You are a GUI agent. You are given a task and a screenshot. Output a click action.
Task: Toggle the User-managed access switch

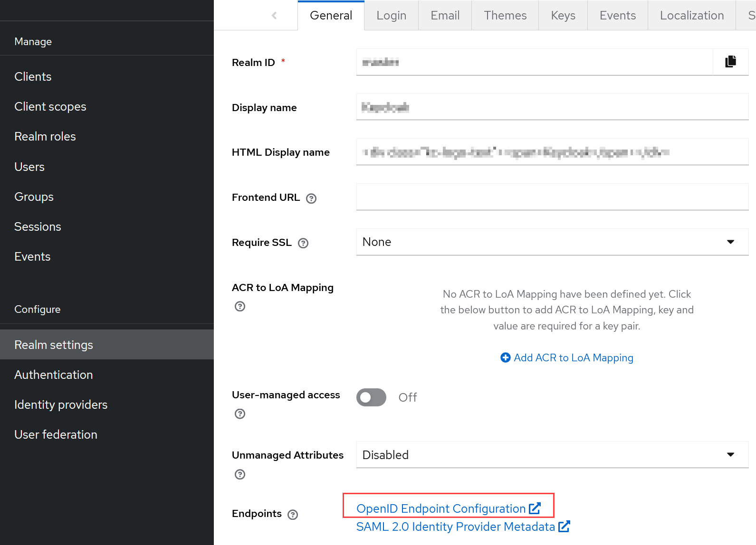tap(371, 397)
